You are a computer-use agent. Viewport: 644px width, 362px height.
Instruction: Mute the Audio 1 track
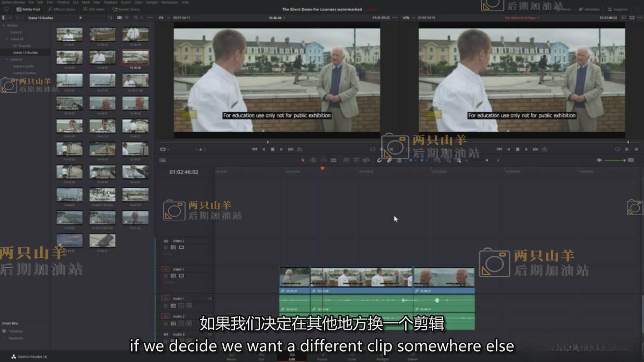189,305
